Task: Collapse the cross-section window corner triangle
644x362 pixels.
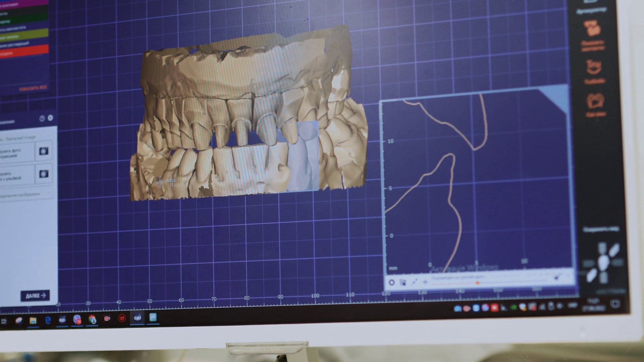Action: point(558,96)
